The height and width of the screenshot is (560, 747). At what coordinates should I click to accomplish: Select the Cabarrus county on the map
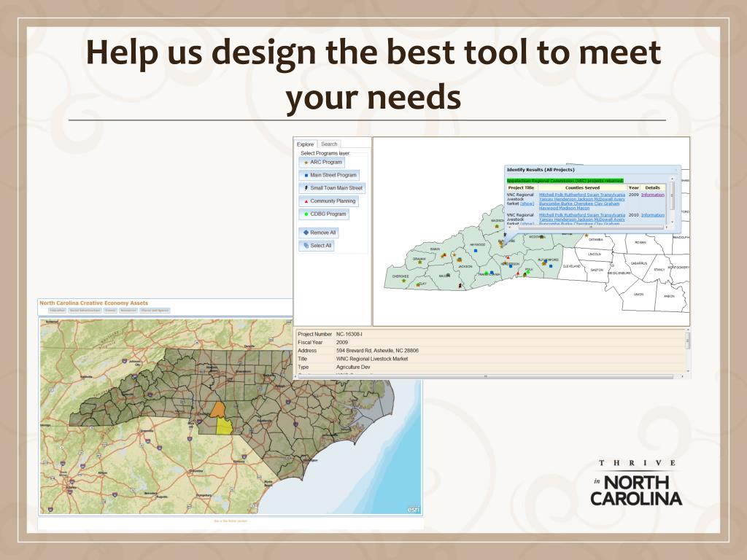(x=638, y=264)
